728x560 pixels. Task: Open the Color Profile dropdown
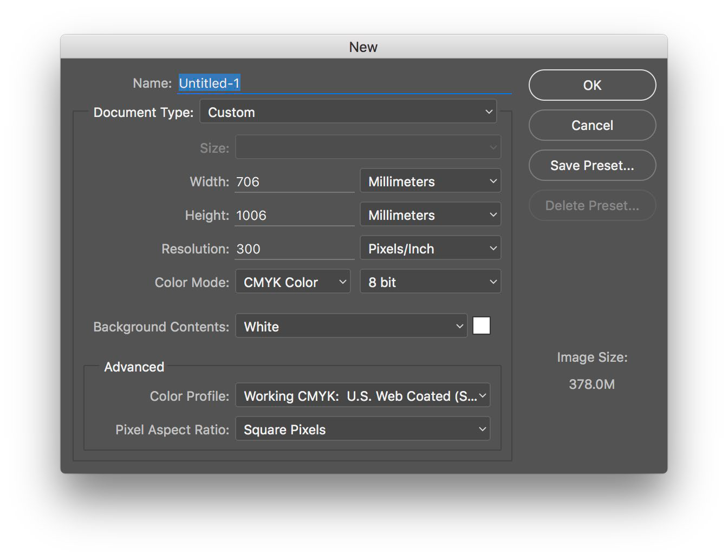point(362,396)
